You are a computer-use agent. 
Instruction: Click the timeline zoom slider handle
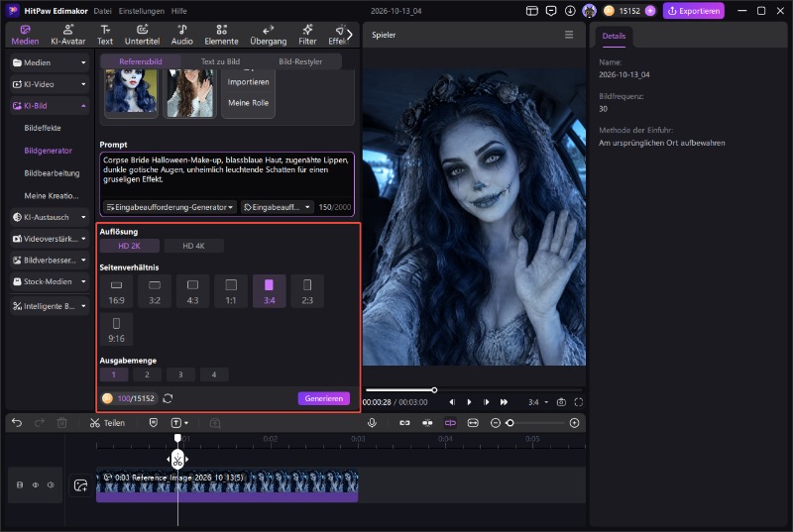510,423
